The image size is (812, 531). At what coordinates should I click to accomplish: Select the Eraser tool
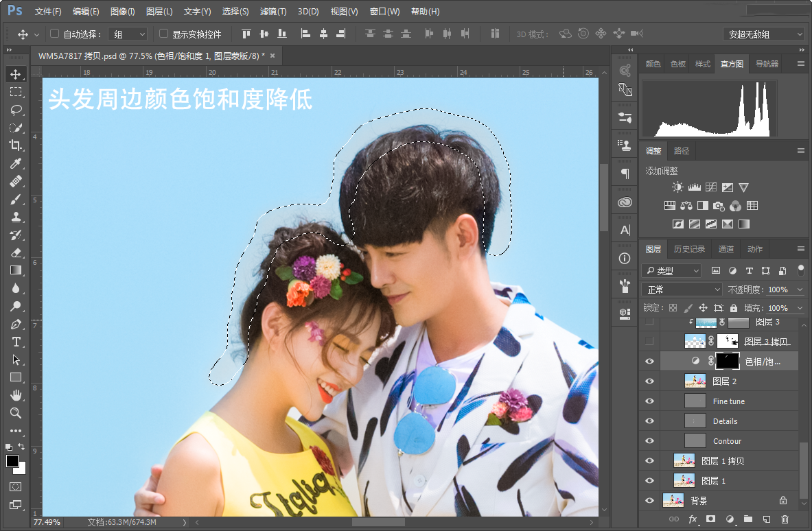[16, 252]
